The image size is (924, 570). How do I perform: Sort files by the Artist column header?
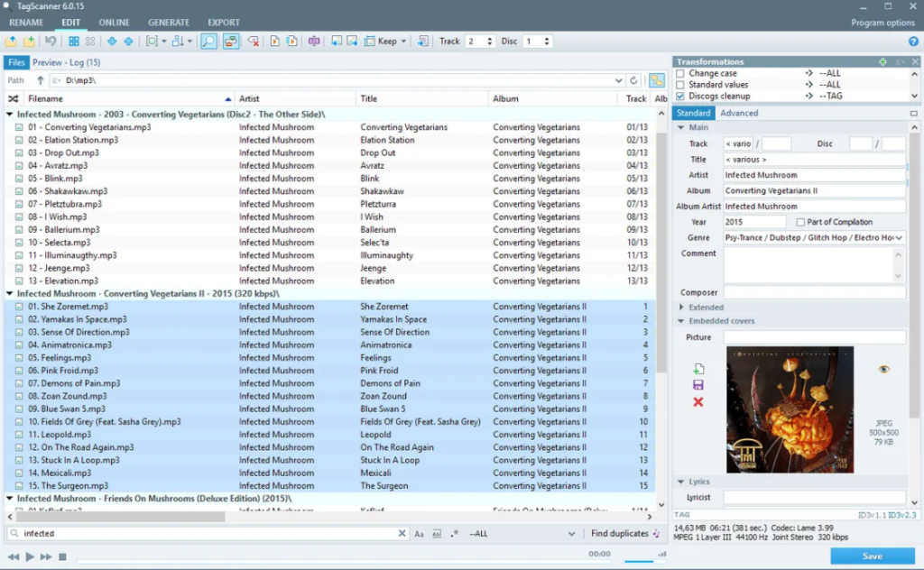click(x=295, y=99)
